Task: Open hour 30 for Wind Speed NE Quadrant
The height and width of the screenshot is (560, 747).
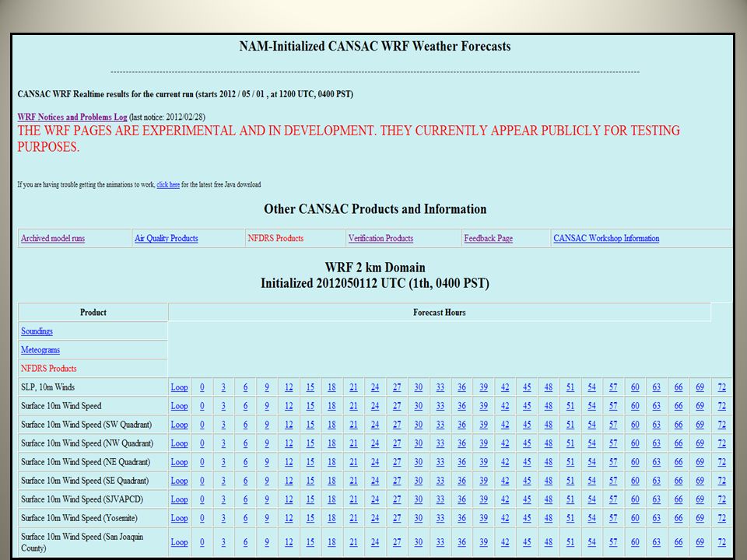Action: tap(419, 462)
